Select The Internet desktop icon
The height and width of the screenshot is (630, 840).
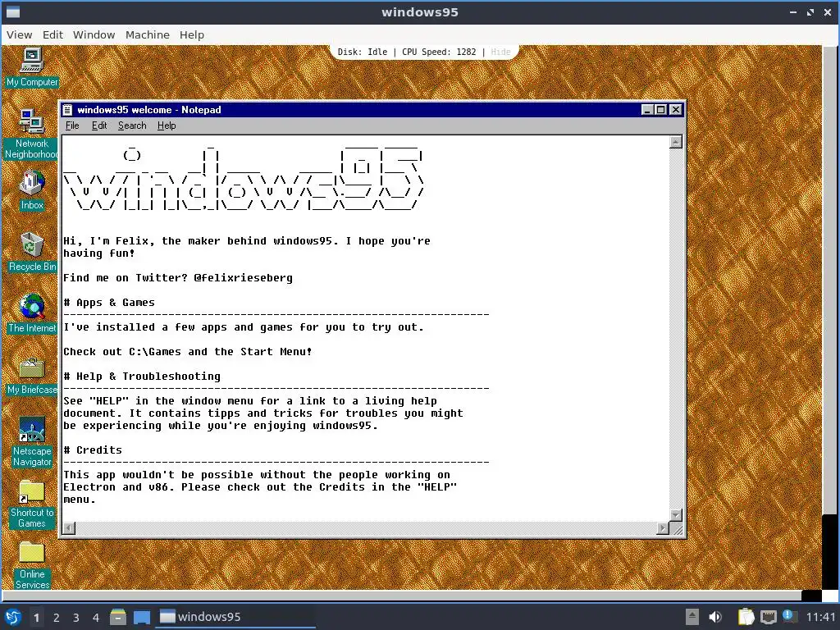click(32, 313)
